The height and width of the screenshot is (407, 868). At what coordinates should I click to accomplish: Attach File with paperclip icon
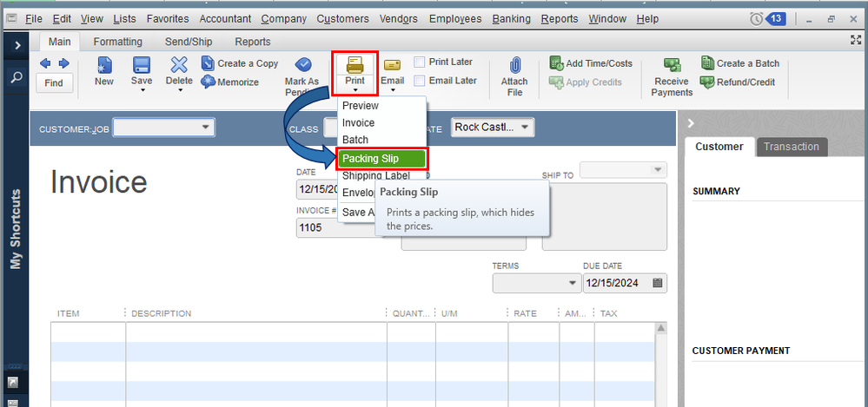pyautogui.click(x=515, y=76)
